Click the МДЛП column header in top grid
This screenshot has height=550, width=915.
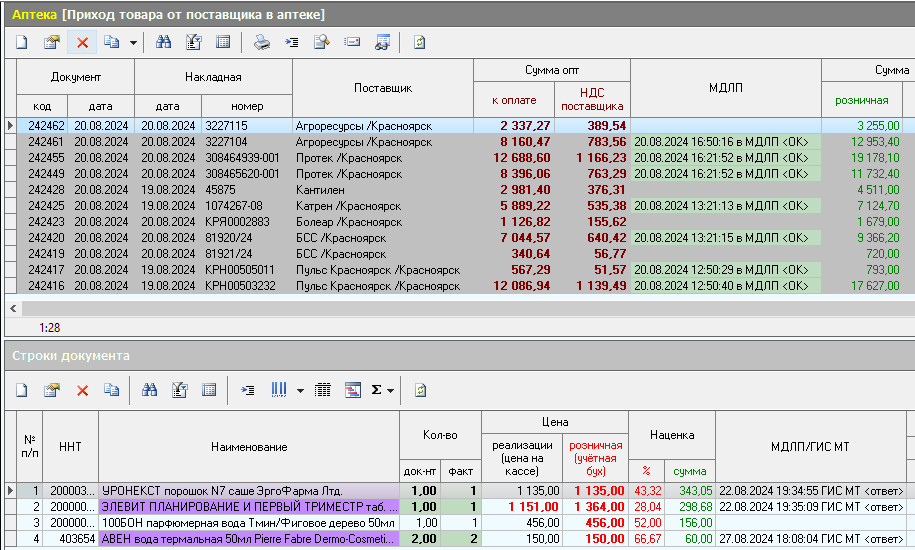725,88
